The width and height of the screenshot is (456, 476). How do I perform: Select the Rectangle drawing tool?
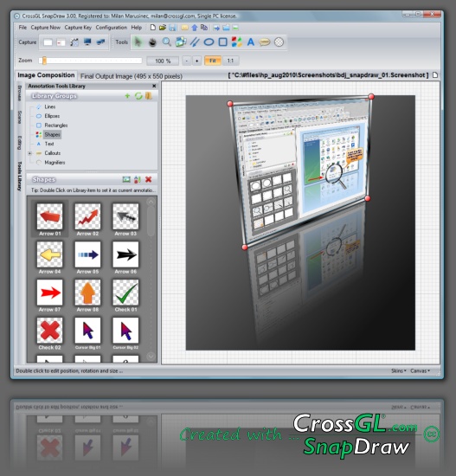point(223,42)
